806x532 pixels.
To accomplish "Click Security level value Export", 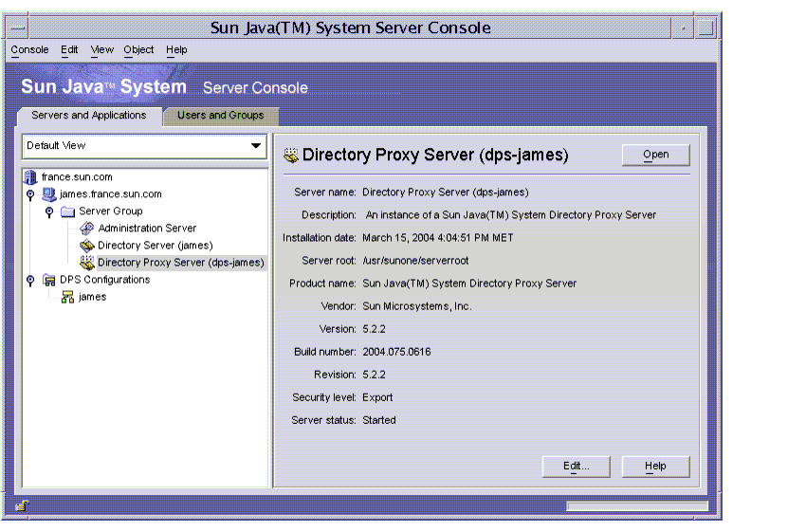I will point(377,397).
